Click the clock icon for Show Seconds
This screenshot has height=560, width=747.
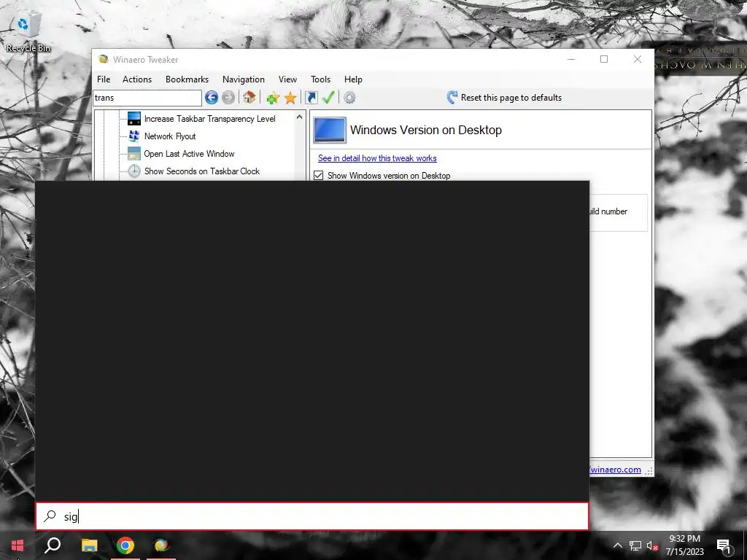pos(134,171)
